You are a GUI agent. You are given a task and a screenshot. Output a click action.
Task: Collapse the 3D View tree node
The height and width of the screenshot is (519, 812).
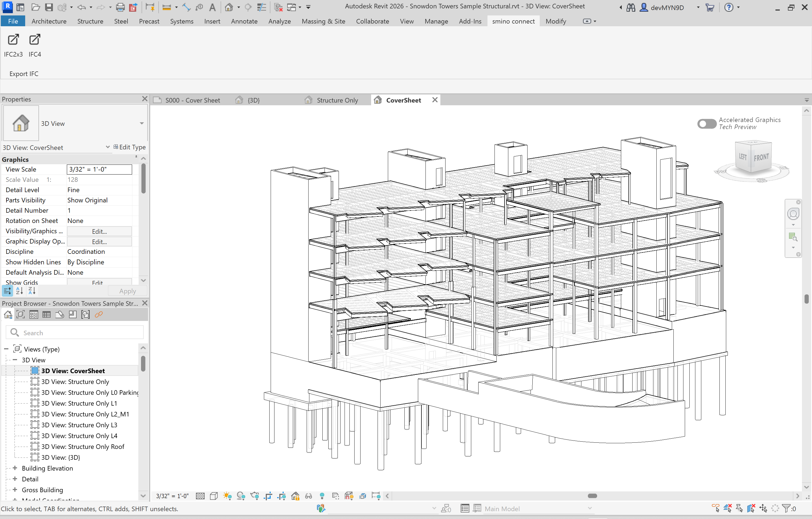point(15,360)
